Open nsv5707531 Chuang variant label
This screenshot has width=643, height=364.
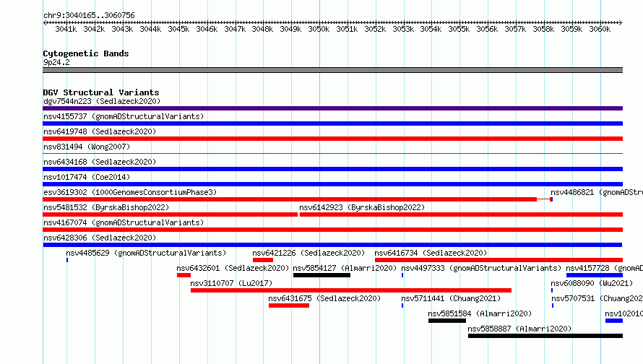[x=597, y=298]
